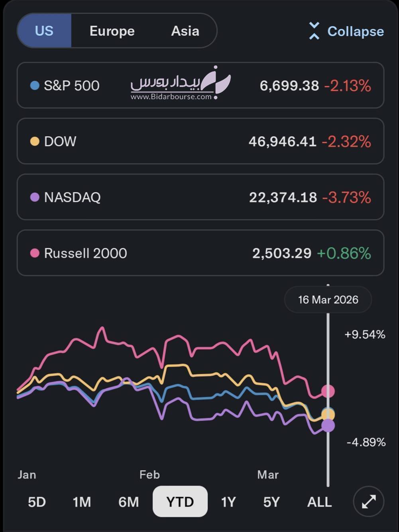This screenshot has width=399, height=532.
Task: Click the 16 Mar 2026 date marker
Action: (x=328, y=300)
